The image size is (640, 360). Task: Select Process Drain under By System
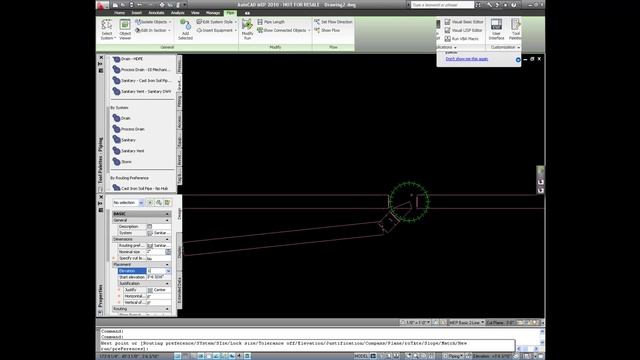tap(129, 129)
